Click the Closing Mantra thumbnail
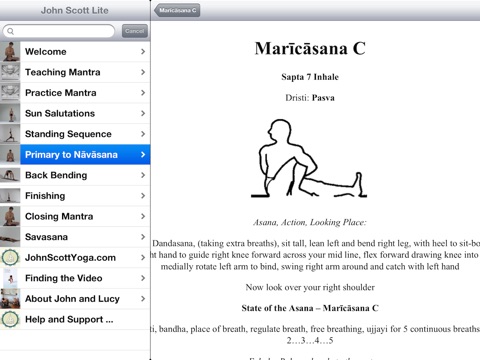This screenshot has width=480, height=360. point(10,217)
